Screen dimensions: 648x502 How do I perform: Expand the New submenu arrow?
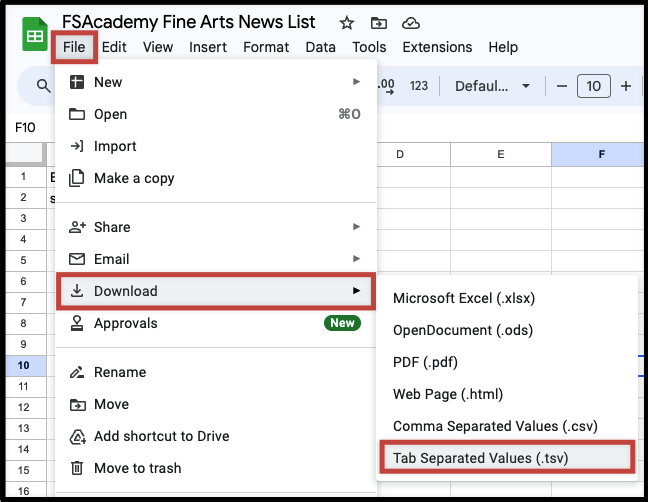pyautogui.click(x=356, y=82)
